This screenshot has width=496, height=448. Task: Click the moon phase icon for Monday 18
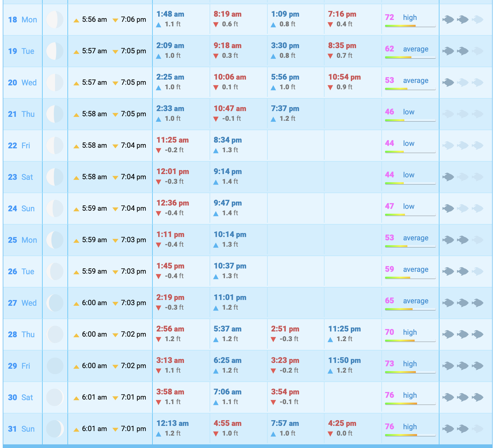pos(55,20)
